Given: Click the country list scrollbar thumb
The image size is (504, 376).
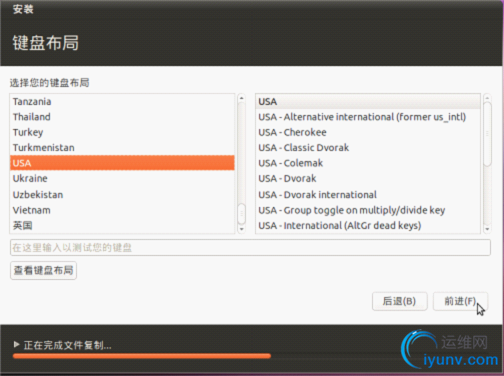Looking at the screenshot, I should pos(242,214).
